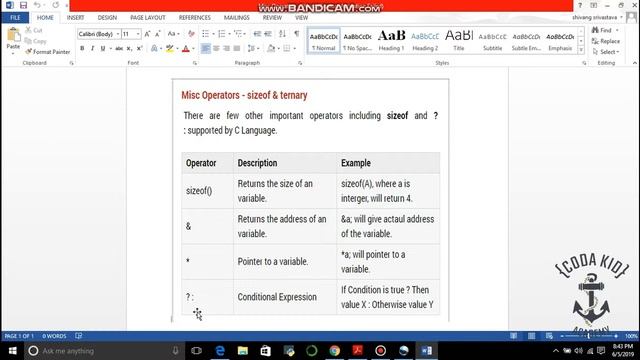Decrease paragraph indent
The image size is (640, 360).
tap(257, 34)
